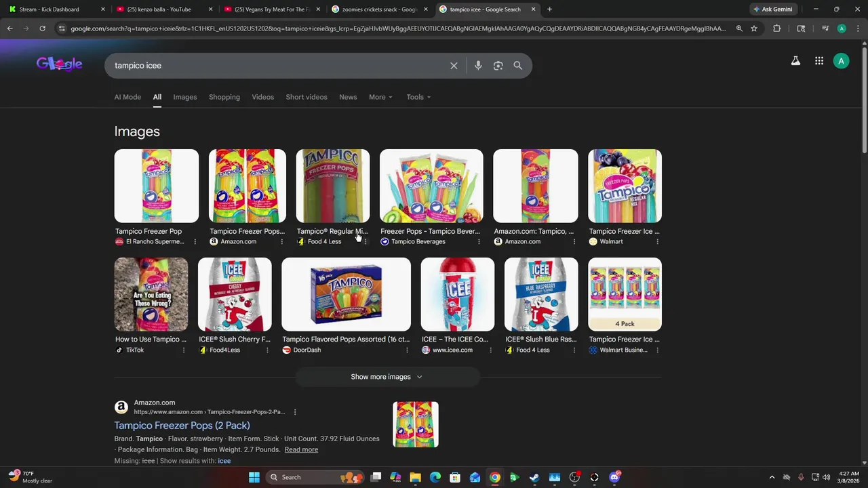Open Google Lens image search icon
Viewport: 868px width, 488px height.
click(x=498, y=66)
